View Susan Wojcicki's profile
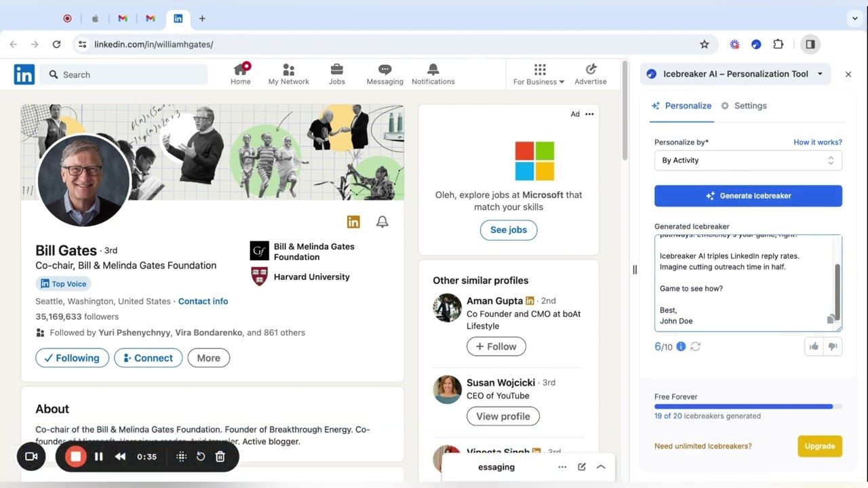This screenshot has height=488, width=868. tap(503, 416)
